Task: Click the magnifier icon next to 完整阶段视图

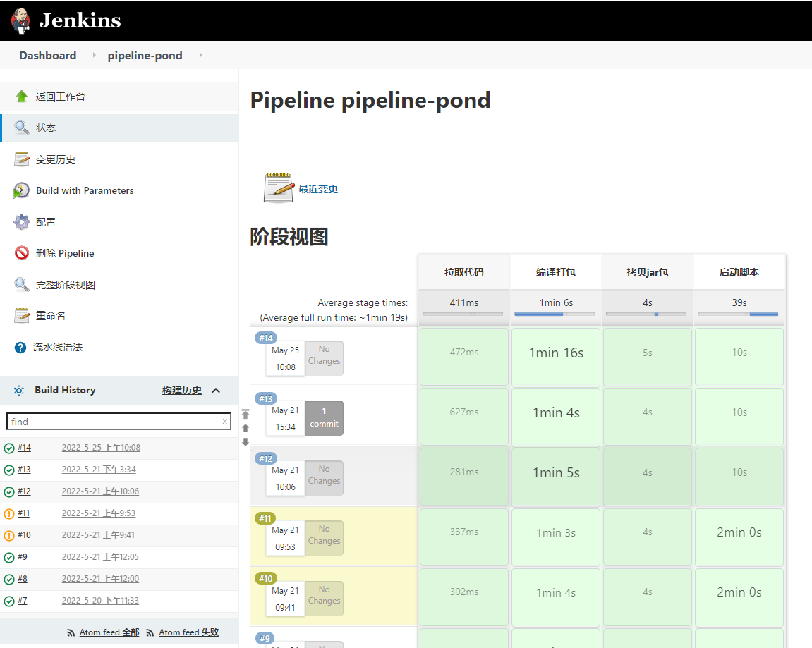Action: [x=21, y=284]
